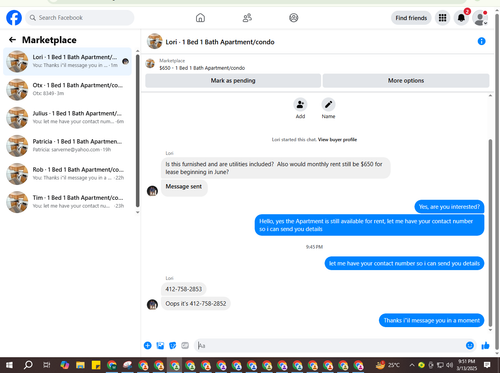Click the chat list scrollbar
This screenshot has height=373, width=500.
tap(137, 130)
